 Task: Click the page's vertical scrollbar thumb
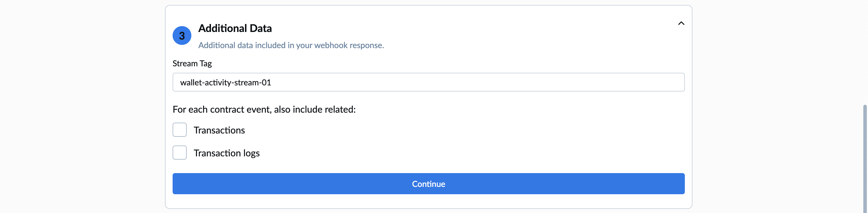(x=865, y=159)
